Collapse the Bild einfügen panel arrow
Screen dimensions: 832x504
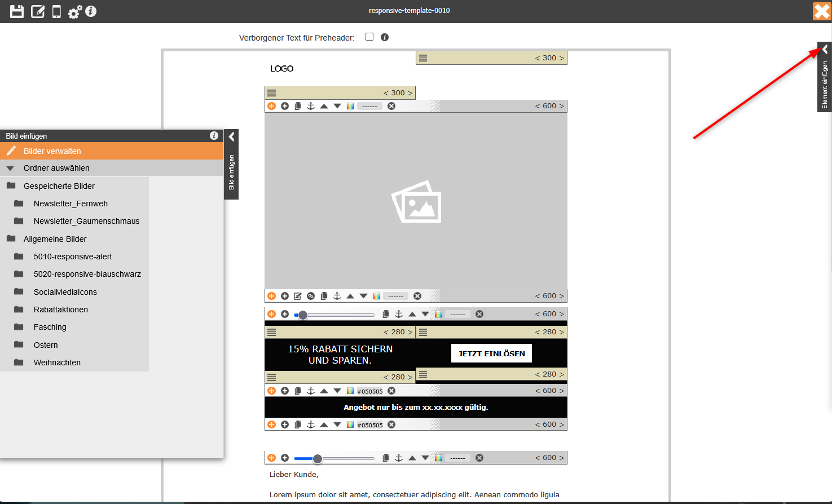click(231, 136)
